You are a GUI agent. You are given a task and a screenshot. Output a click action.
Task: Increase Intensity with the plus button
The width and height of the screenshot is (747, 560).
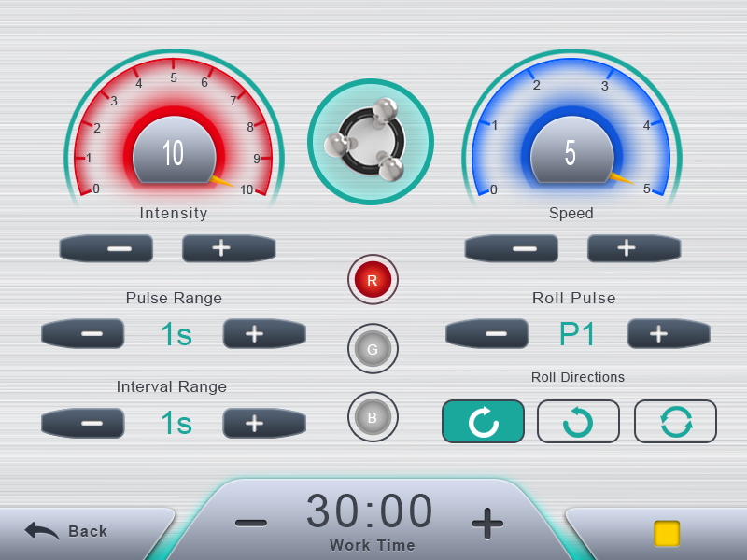pos(229,248)
